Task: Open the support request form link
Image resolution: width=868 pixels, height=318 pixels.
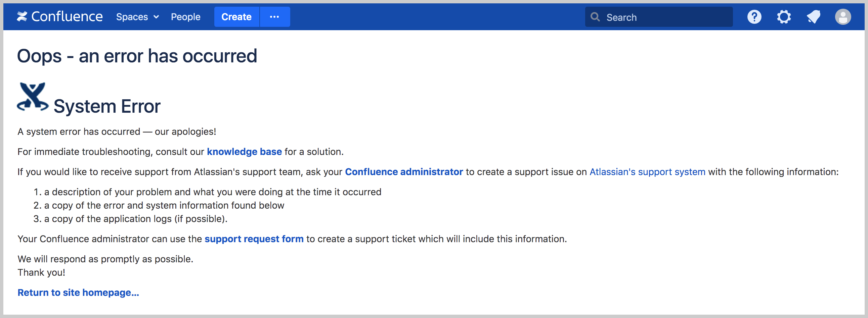Action: [x=254, y=239]
